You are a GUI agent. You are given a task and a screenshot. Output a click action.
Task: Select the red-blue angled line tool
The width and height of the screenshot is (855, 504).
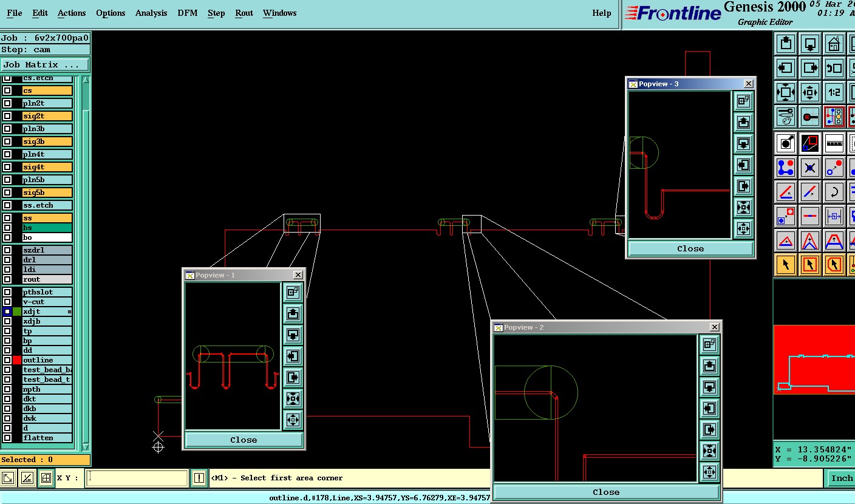pos(786,192)
